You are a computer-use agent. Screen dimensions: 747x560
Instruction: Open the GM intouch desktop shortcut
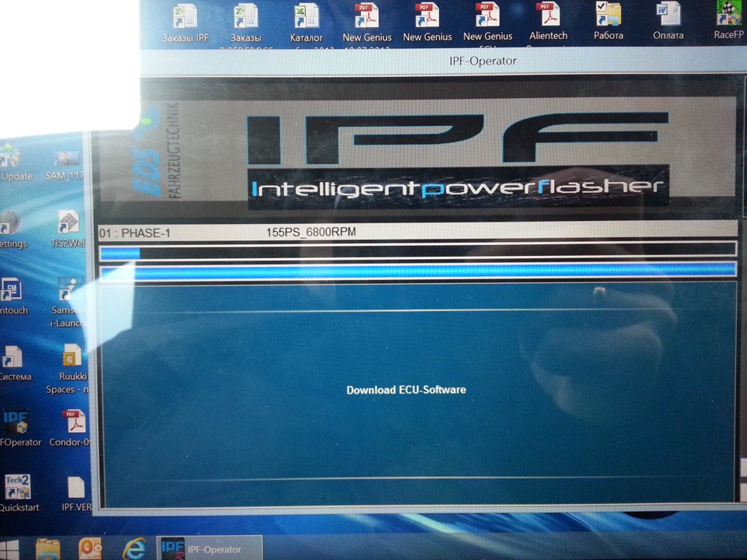pos(13,296)
